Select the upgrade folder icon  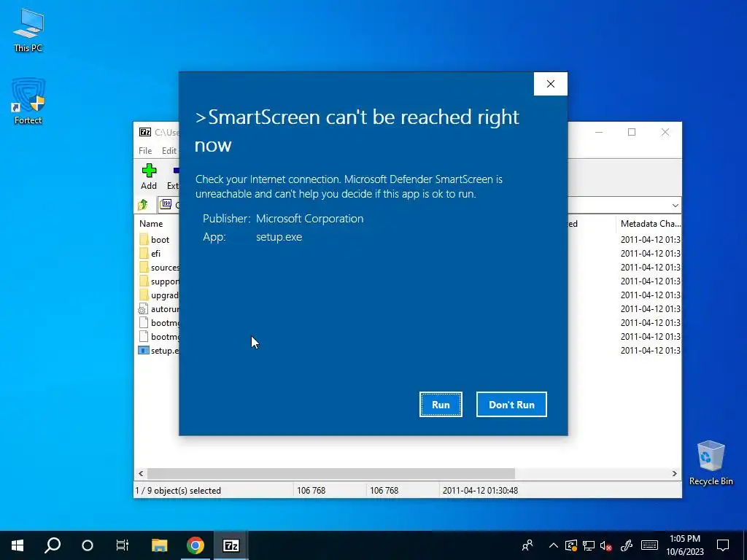pos(144,295)
